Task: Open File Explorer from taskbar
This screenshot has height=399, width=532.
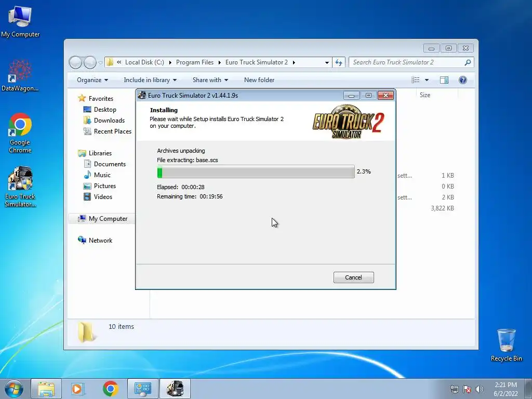Action: click(x=46, y=389)
